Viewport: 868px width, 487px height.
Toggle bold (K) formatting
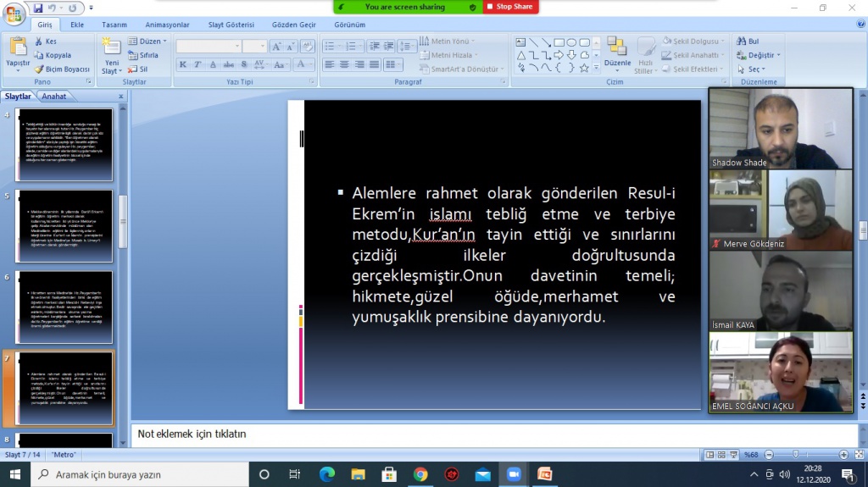[183, 64]
